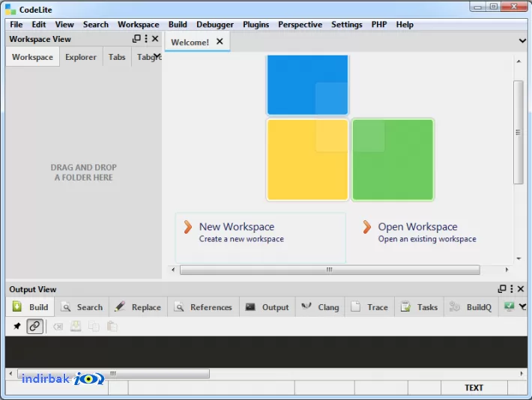Open the Perspective menu
The image size is (532, 400).
pyautogui.click(x=300, y=25)
